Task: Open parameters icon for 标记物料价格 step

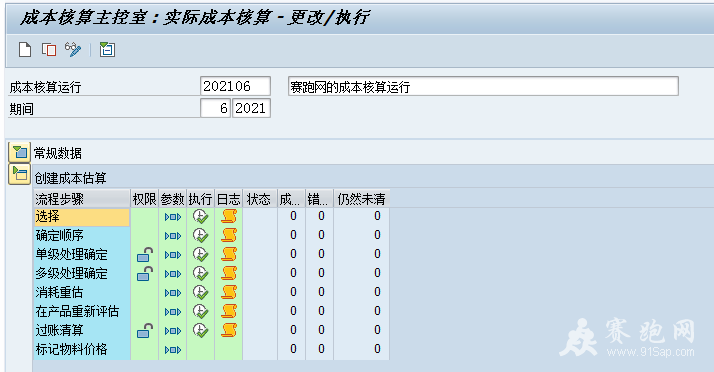Action: [x=173, y=350]
